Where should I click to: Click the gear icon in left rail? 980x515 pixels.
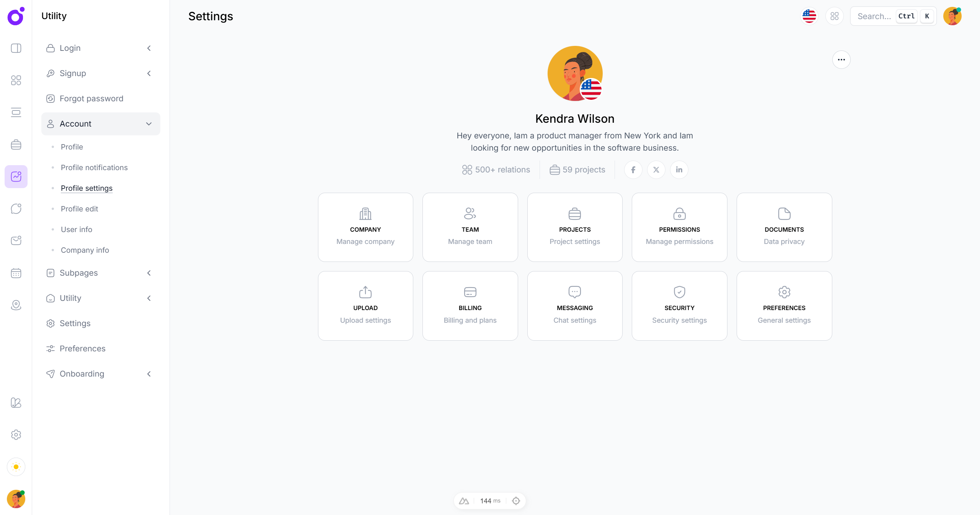[x=16, y=435]
